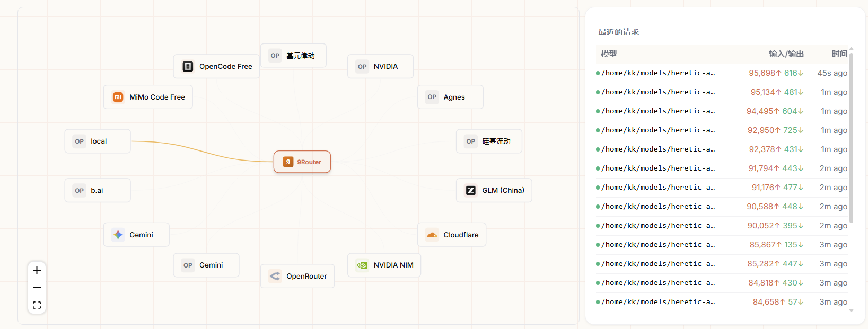868x329 pixels.
Task: Click the 92,950↑ 725↓ token value
Action: click(776, 130)
